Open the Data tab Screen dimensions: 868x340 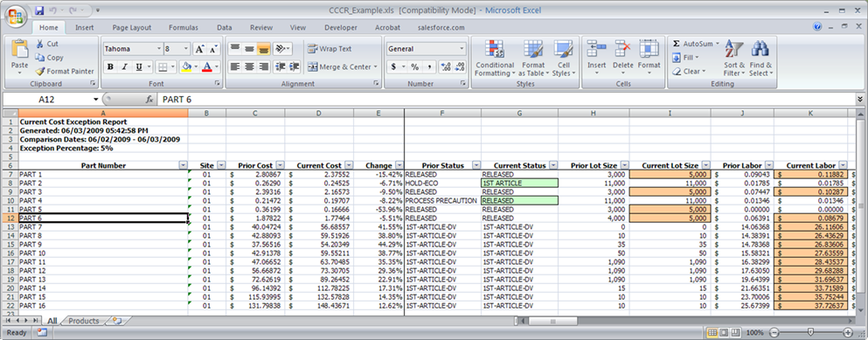(x=224, y=27)
